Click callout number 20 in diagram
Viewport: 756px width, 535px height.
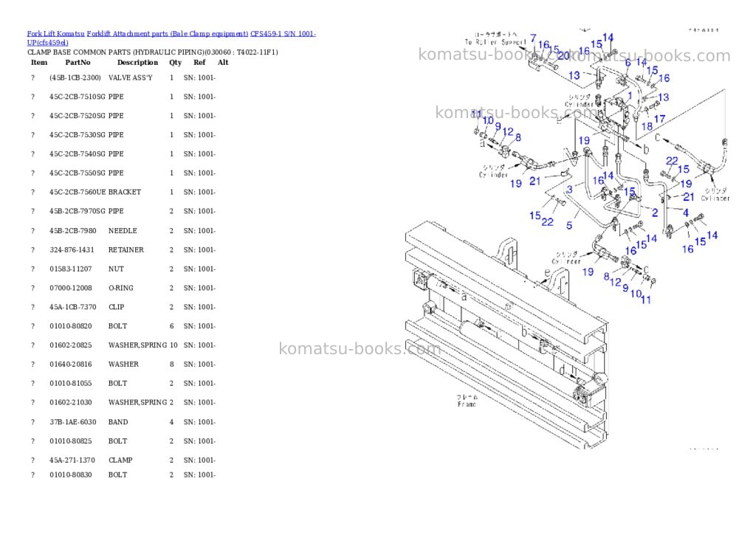coord(563,56)
